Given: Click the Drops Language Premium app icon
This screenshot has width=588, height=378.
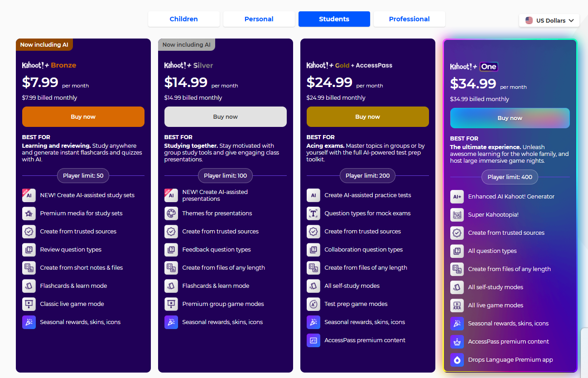Looking at the screenshot, I should pos(457,360).
